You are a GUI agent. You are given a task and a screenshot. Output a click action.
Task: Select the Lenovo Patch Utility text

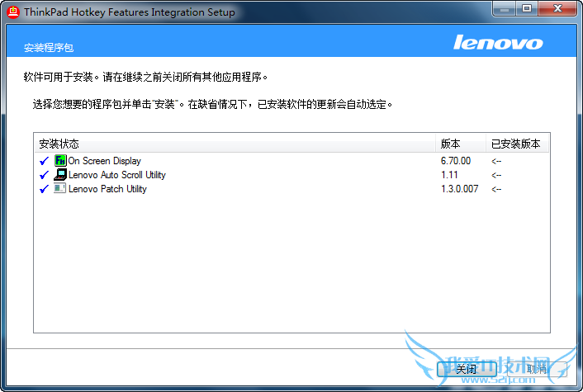coord(107,189)
